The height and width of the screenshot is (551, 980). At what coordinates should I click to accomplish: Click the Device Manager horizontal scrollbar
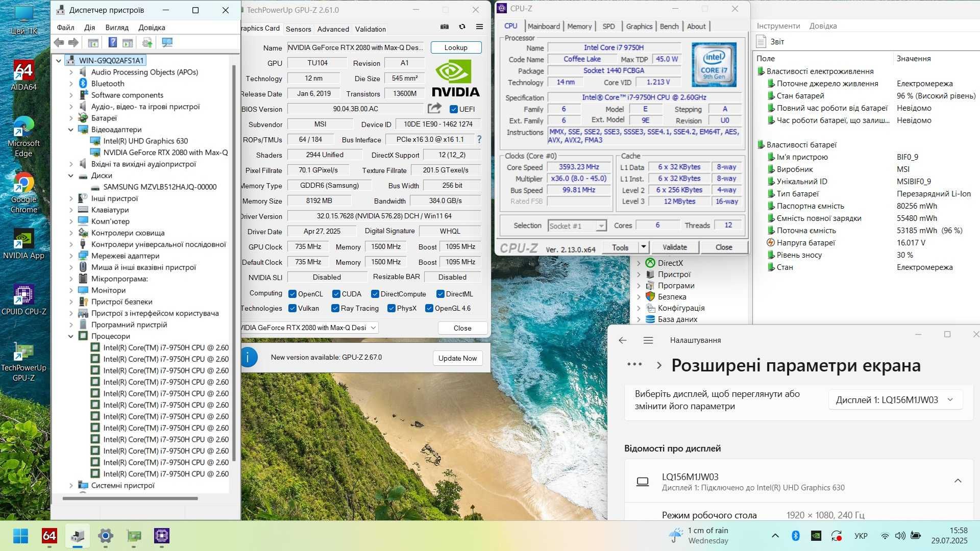coord(130,498)
